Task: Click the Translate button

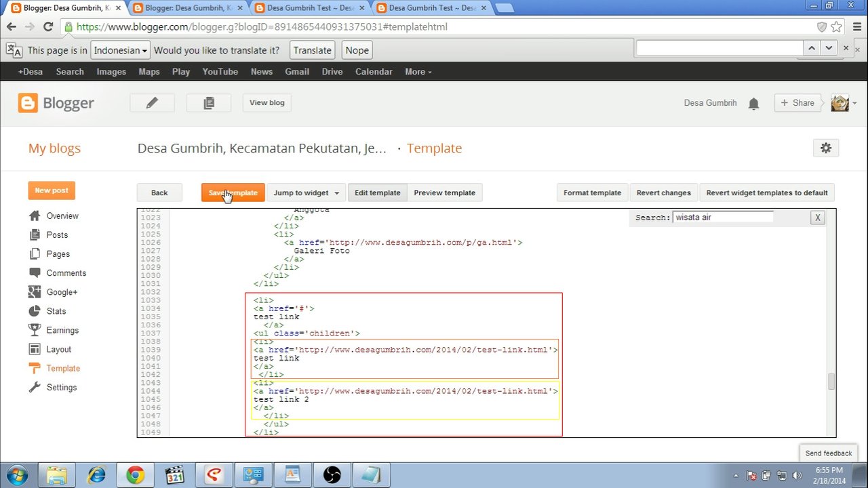Action: click(313, 50)
